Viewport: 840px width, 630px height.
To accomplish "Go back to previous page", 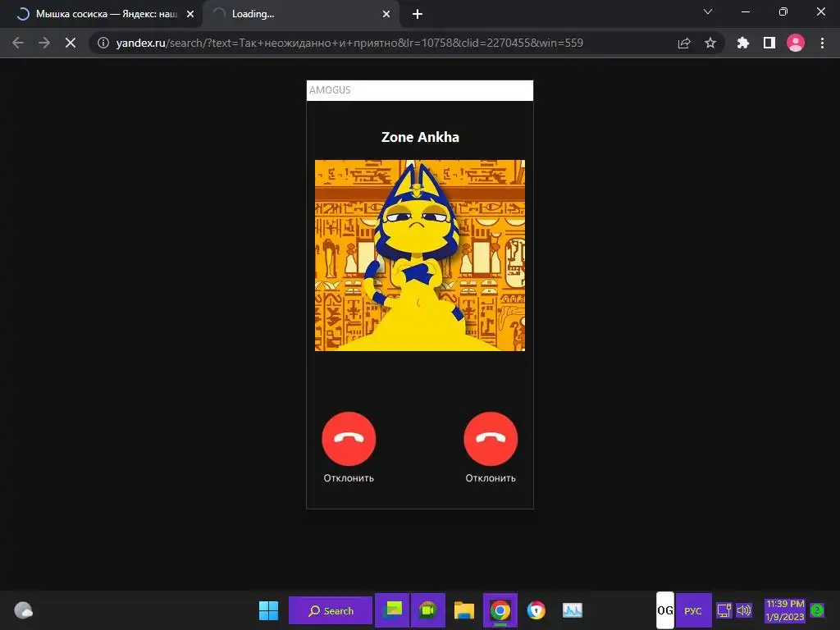I will [18, 43].
